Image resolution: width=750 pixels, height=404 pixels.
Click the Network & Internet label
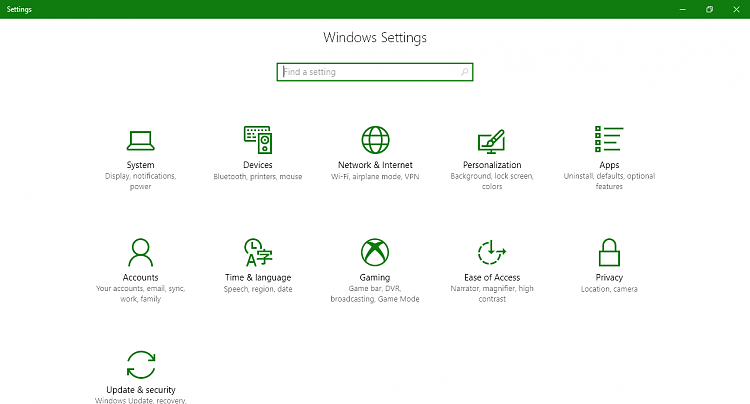point(375,165)
